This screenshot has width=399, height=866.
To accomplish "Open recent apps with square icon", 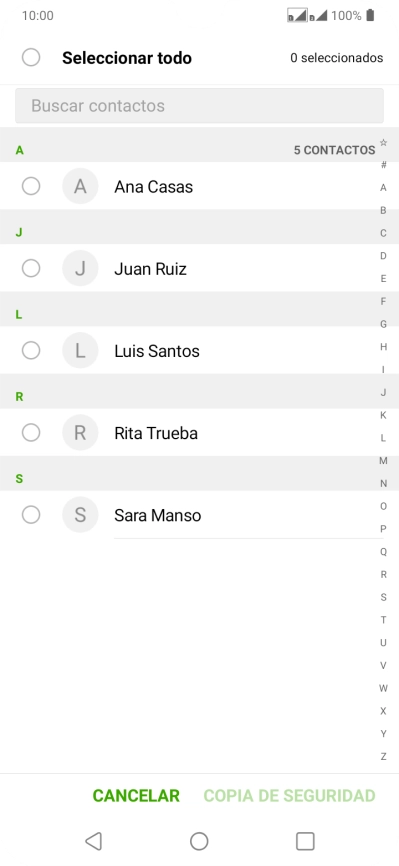I will point(305,841).
